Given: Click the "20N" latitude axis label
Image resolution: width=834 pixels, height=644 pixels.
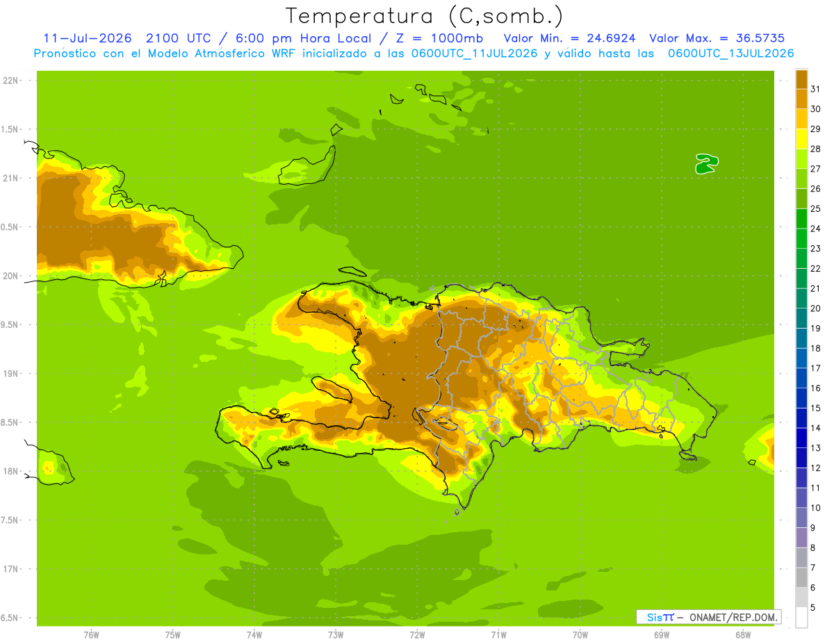Looking at the screenshot, I should [x=10, y=276].
